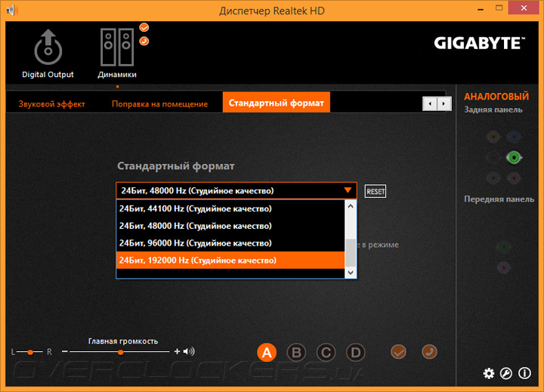This screenshot has height=392, width=544.
Task: Click the GIGABYTE logo
Action: (x=480, y=43)
